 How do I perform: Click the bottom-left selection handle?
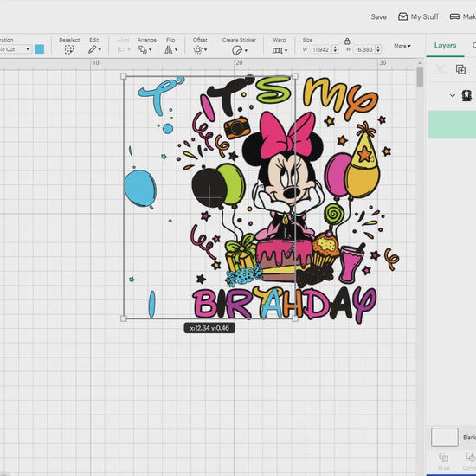[124, 318]
